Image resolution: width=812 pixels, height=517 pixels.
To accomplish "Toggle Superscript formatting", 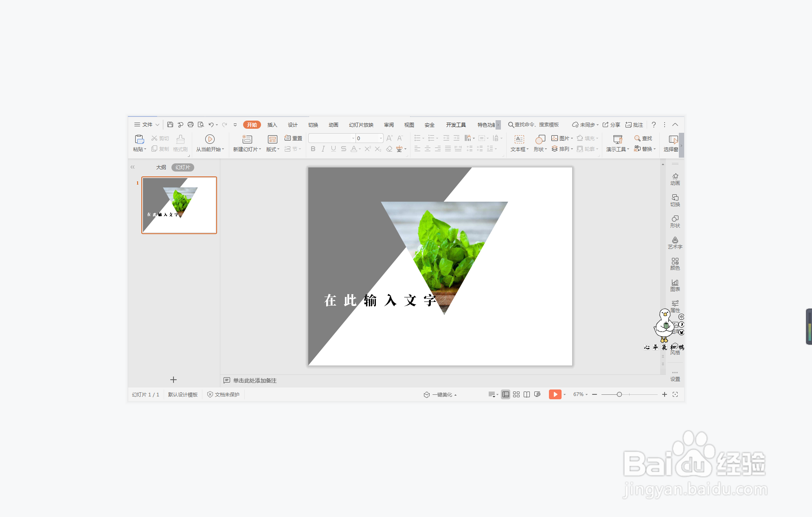I will coord(367,149).
